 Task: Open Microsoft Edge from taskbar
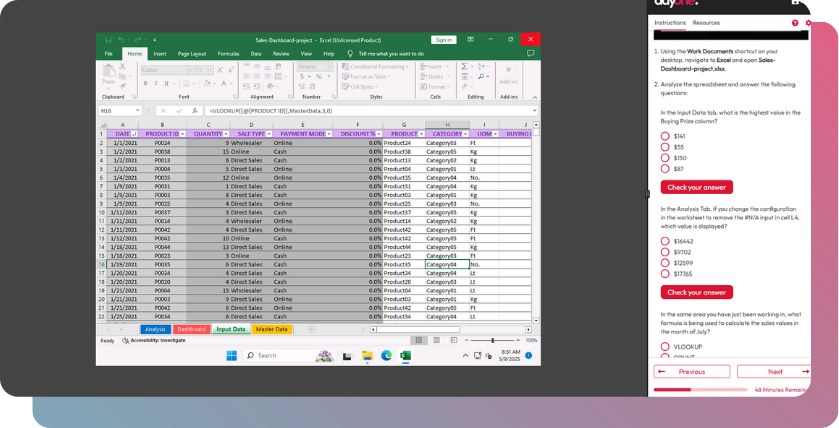[386, 356]
